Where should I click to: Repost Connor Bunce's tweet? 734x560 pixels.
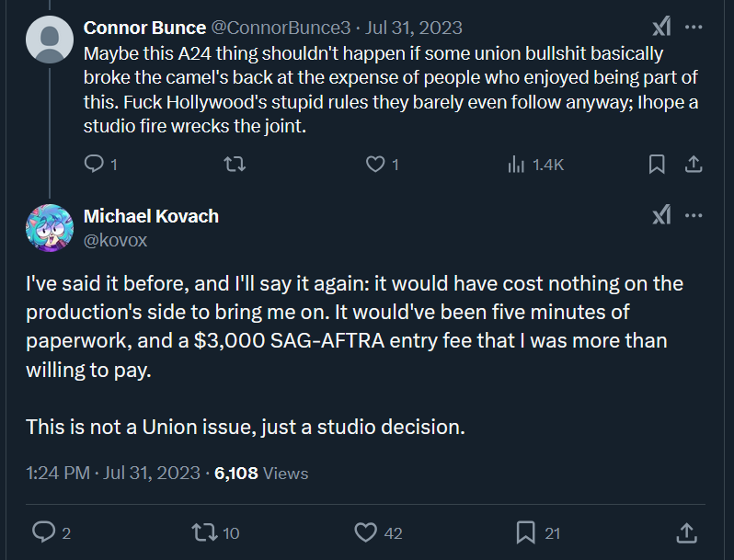click(235, 165)
